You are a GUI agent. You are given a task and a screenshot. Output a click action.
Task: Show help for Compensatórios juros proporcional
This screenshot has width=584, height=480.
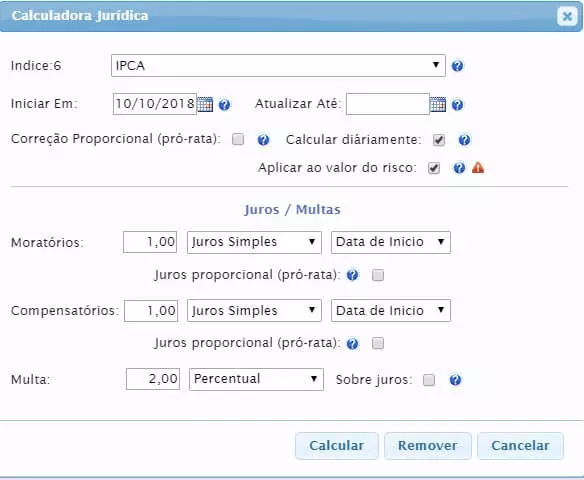352,344
